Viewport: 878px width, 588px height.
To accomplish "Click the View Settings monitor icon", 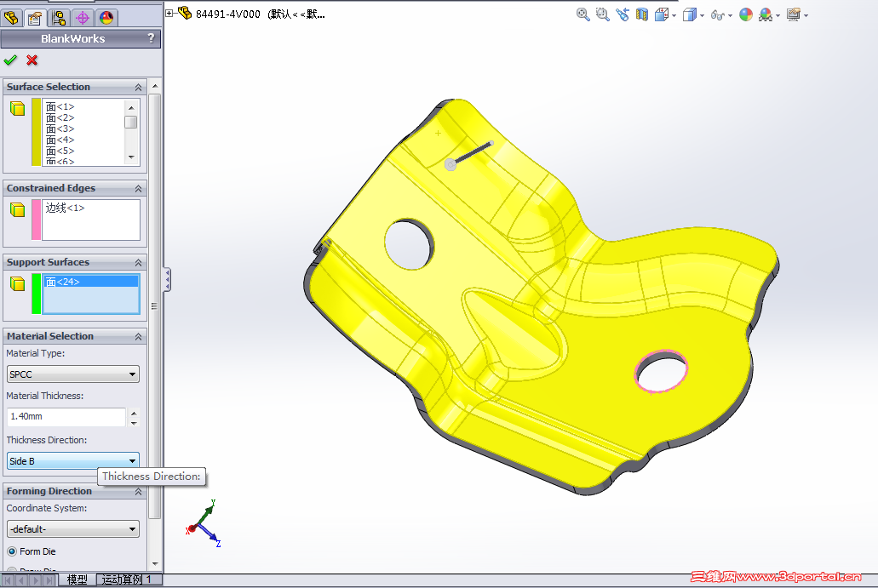I will pos(794,14).
